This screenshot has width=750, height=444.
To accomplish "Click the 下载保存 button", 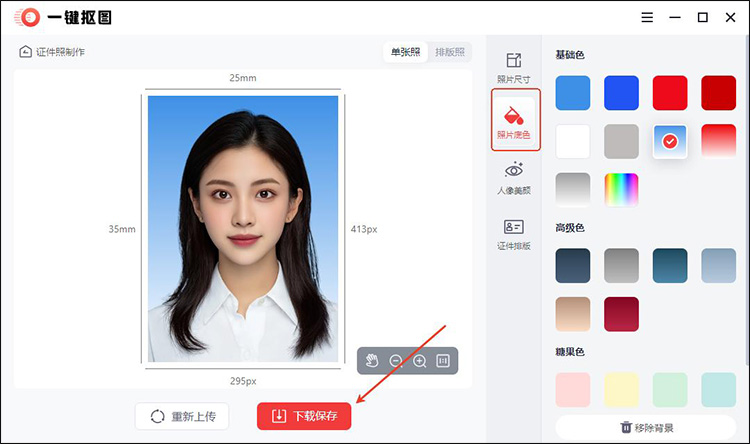I will [304, 416].
